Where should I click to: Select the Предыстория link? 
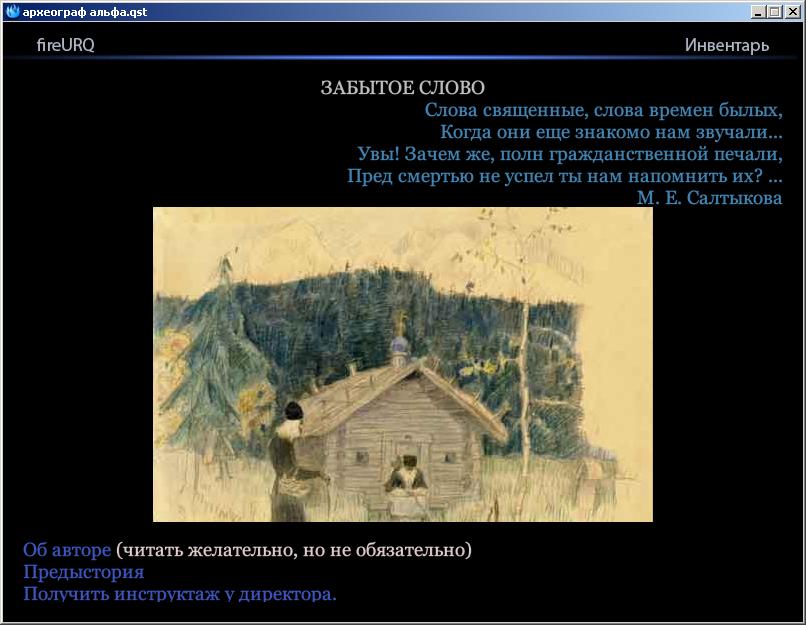(83, 572)
